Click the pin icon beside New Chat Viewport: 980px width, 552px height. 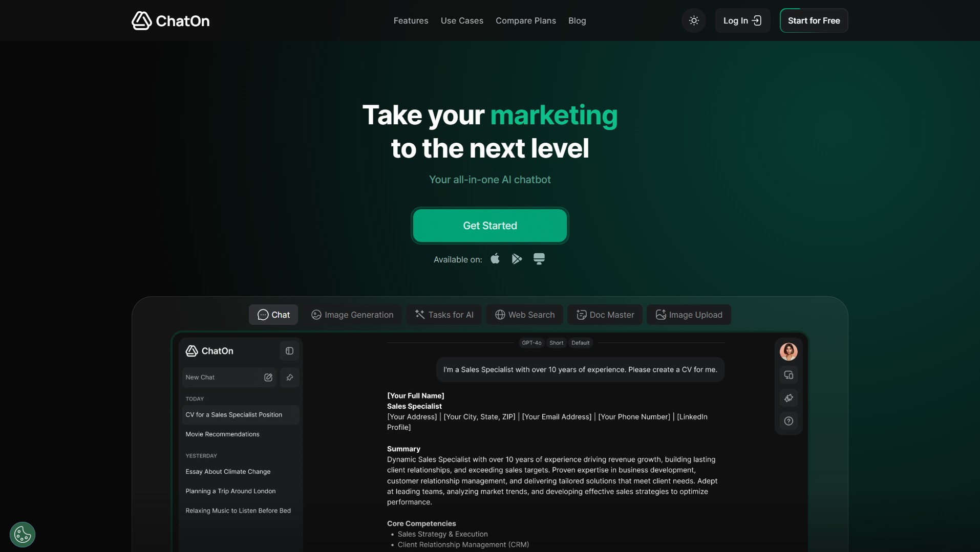click(290, 378)
